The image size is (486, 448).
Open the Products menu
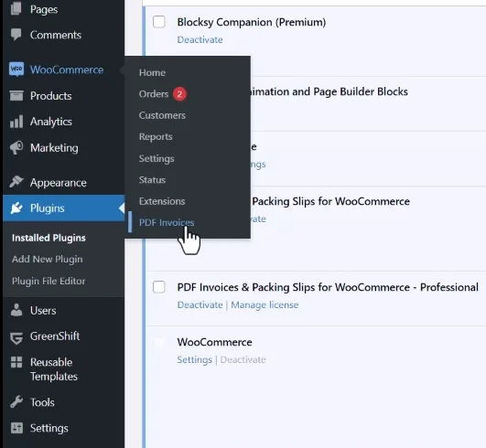(x=51, y=96)
